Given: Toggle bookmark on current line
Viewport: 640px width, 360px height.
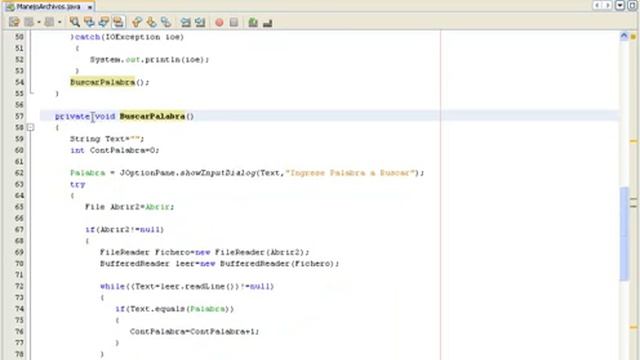Looking at the screenshot, I should tap(166, 22).
